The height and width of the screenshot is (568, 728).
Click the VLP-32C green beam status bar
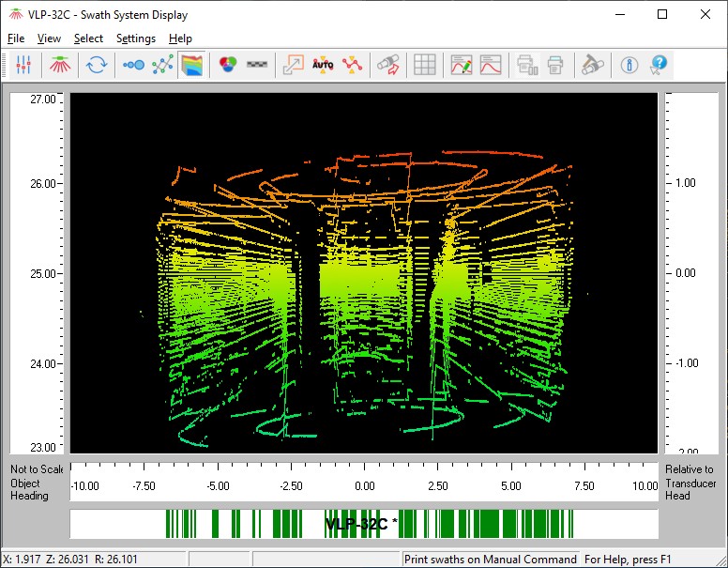(364, 524)
